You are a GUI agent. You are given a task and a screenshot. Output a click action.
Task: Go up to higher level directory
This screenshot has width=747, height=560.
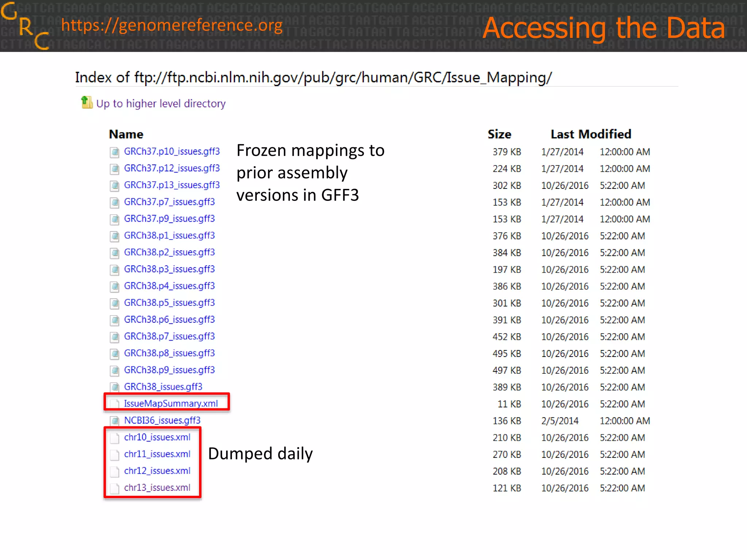point(161,104)
